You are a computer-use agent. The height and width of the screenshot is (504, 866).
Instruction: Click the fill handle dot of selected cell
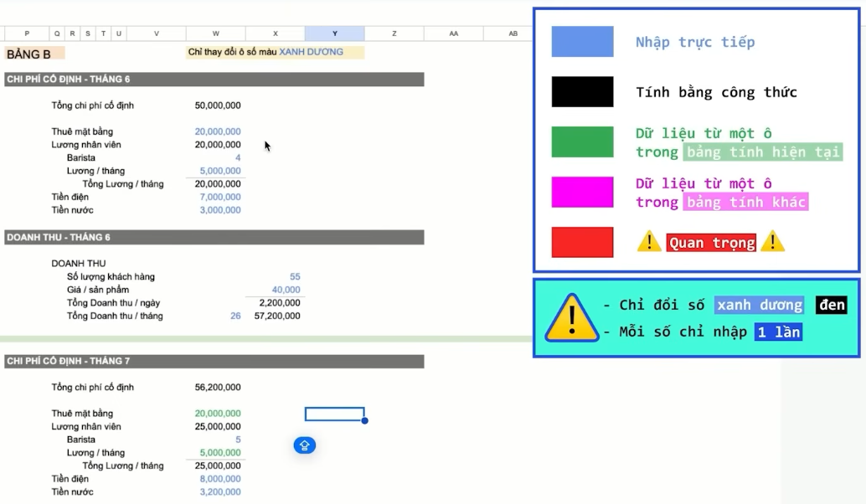[x=364, y=420]
